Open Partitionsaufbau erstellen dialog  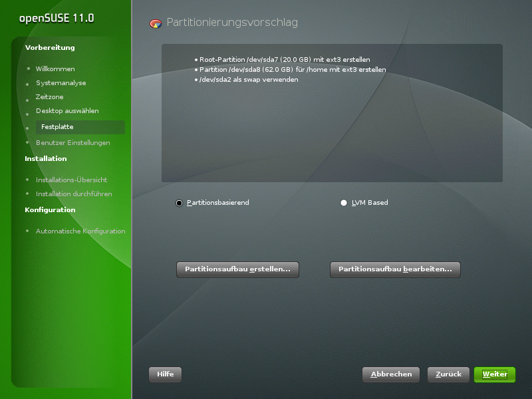coord(237,269)
